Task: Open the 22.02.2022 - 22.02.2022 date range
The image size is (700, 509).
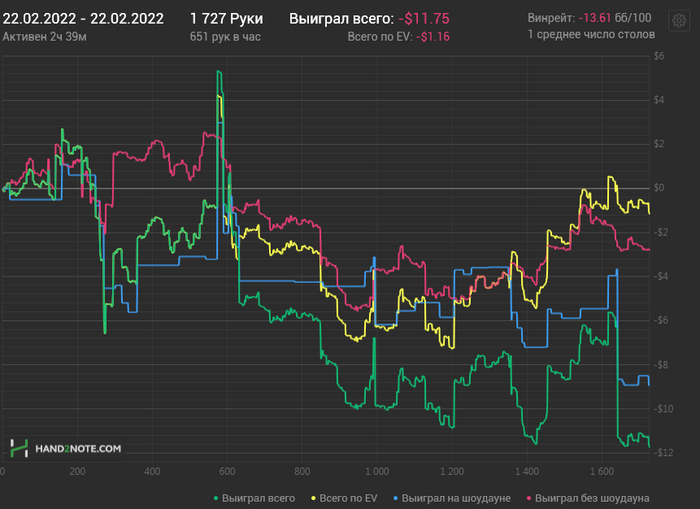Action: click(x=83, y=18)
